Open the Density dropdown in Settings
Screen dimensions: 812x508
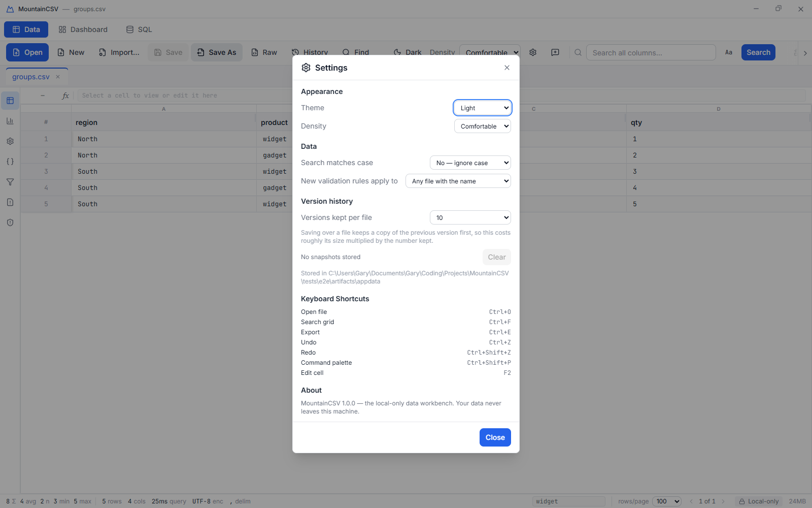[x=482, y=126]
